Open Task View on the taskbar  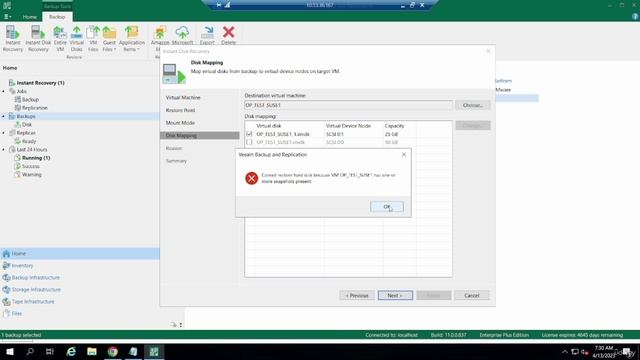click(x=50, y=351)
